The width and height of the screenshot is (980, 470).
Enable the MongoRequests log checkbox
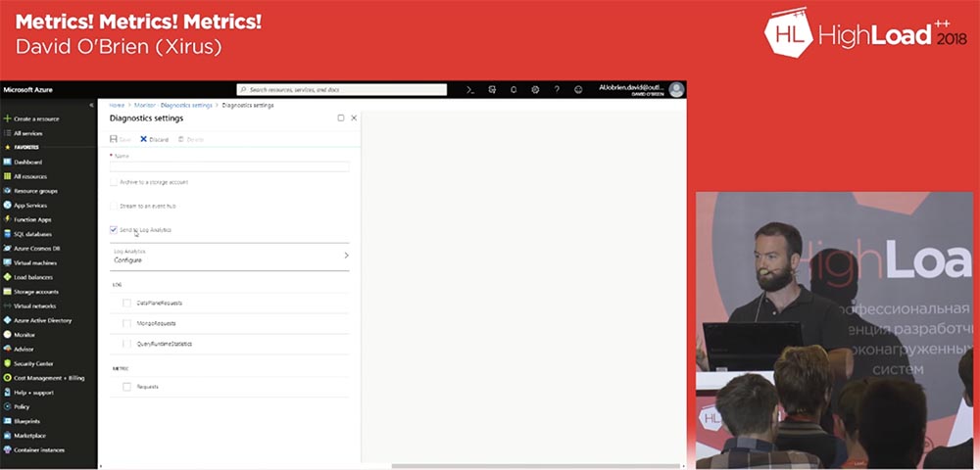[x=126, y=323]
